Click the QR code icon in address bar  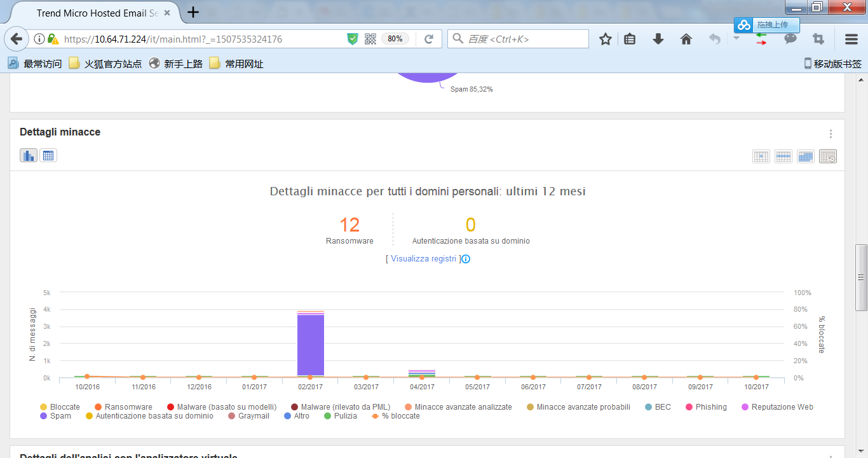(370, 39)
